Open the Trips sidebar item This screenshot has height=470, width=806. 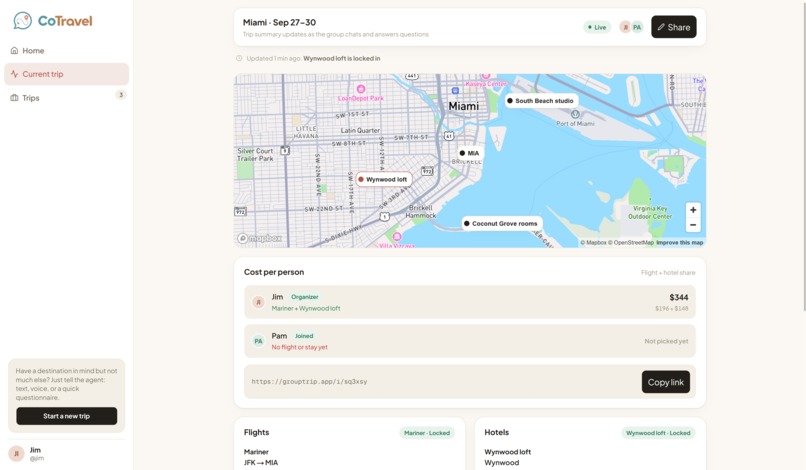point(66,98)
